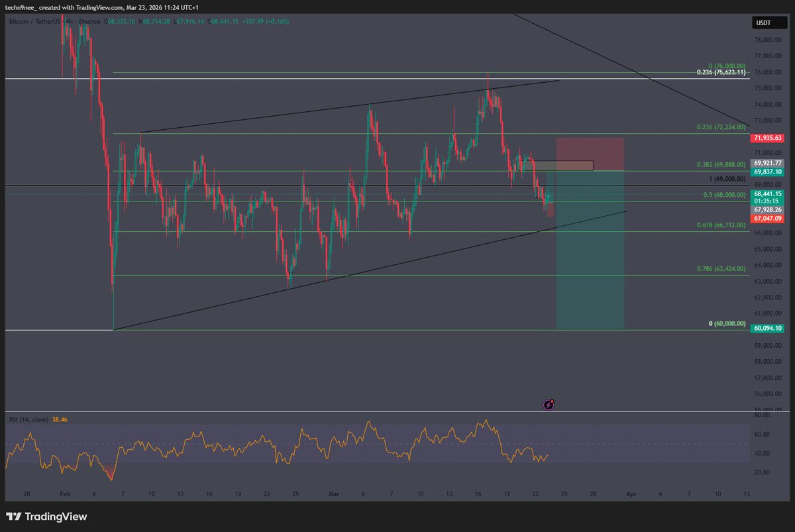Click the Apr label on the time axis

pyautogui.click(x=631, y=494)
